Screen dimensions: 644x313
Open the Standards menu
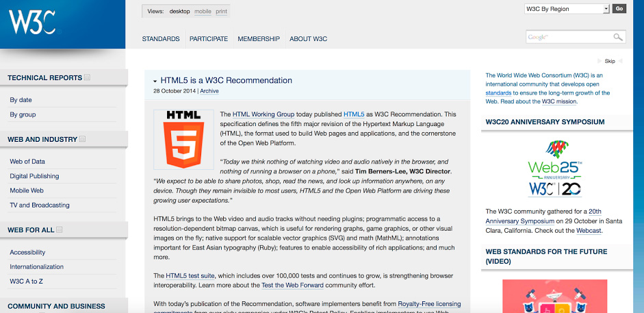coord(161,39)
